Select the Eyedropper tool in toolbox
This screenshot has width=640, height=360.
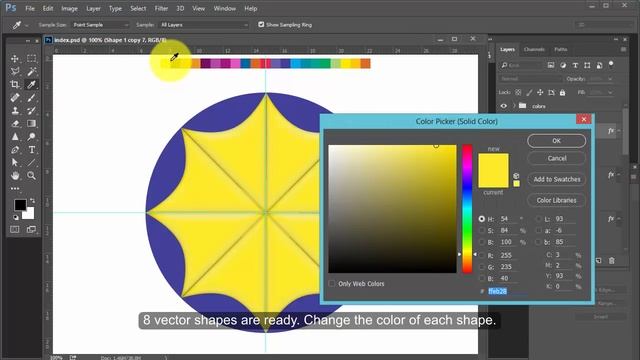[31, 85]
